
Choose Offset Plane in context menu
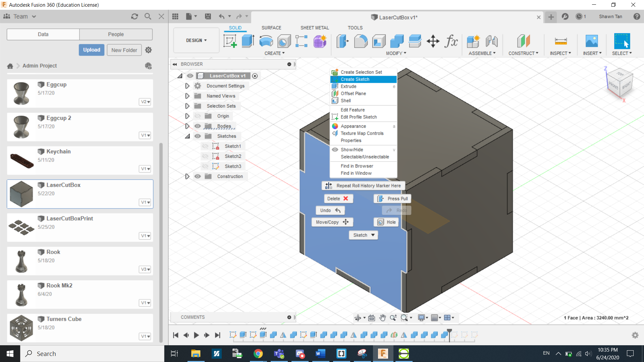pyautogui.click(x=363, y=94)
